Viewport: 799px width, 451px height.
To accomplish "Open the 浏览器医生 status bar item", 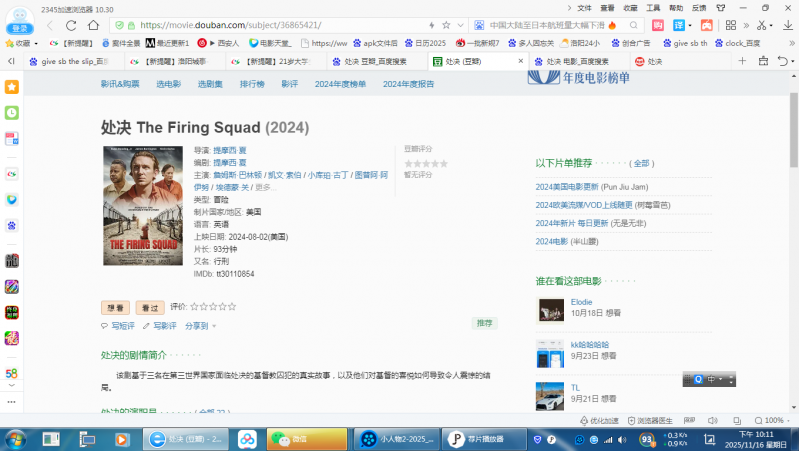I will [650, 420].
